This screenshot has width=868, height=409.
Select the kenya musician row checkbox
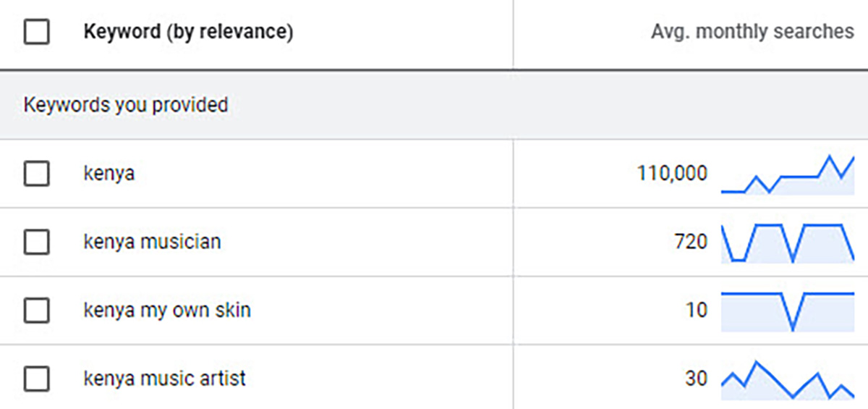point(37,242)
